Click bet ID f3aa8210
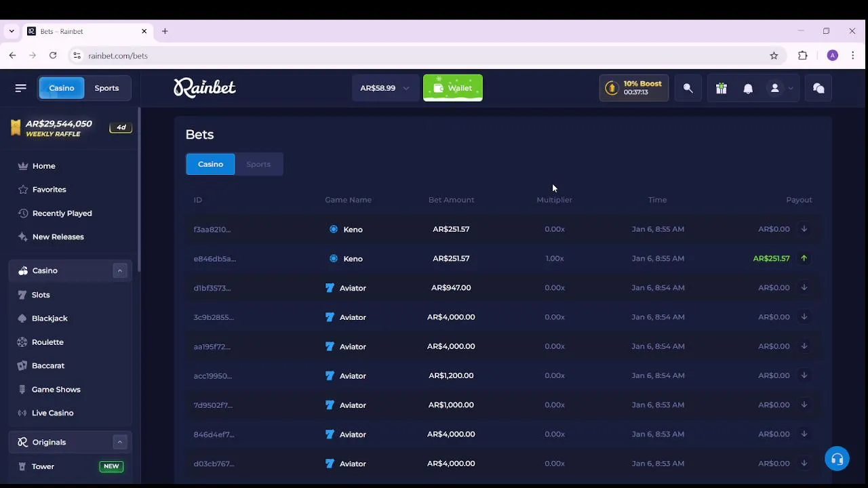868x488 pixels. click(x=212, y=229)
